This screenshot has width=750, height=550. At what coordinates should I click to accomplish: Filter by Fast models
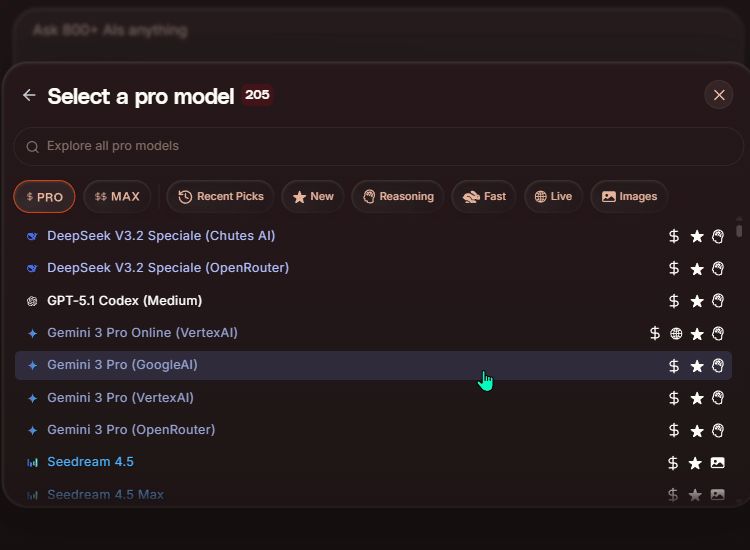point(484,197)
